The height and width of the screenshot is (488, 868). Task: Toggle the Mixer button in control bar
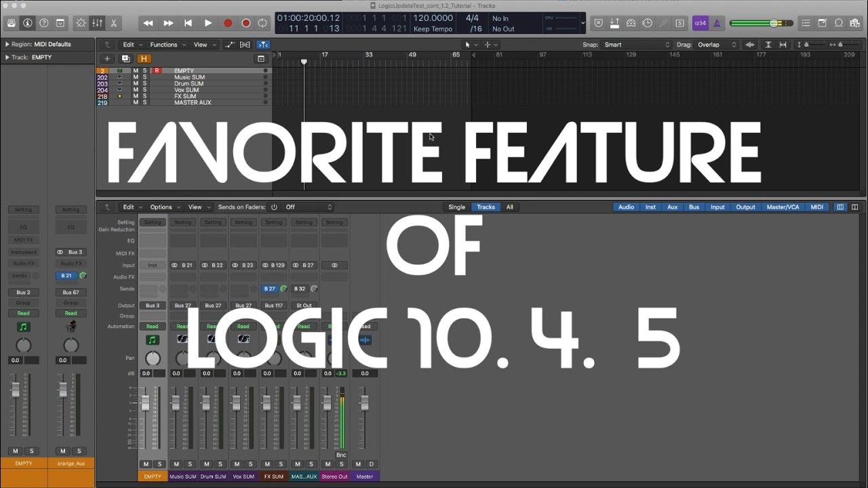(x=97, y=23)
